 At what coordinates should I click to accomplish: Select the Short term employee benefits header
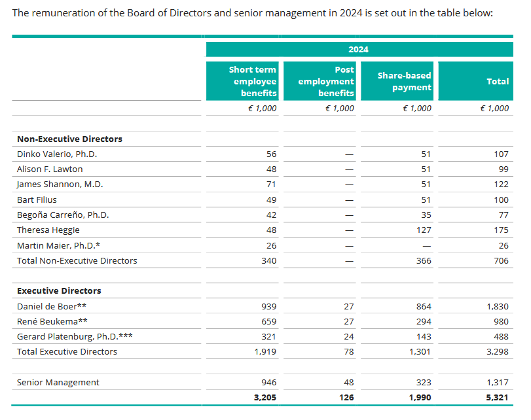click(x=253, y=81)
